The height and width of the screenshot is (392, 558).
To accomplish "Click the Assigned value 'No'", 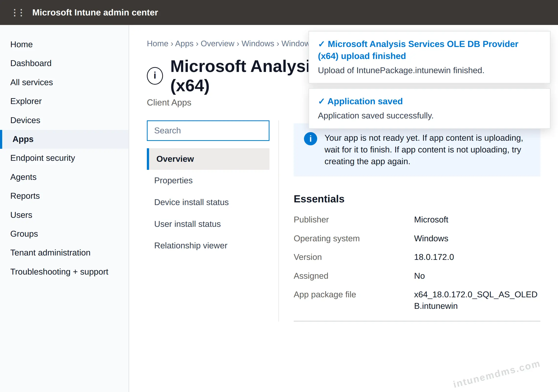I will pyautogui.click(x=419, y=276).
